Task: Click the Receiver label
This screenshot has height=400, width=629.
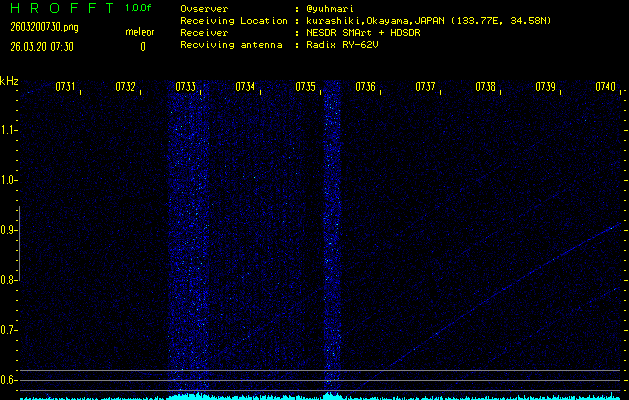Action: (204, 33)
